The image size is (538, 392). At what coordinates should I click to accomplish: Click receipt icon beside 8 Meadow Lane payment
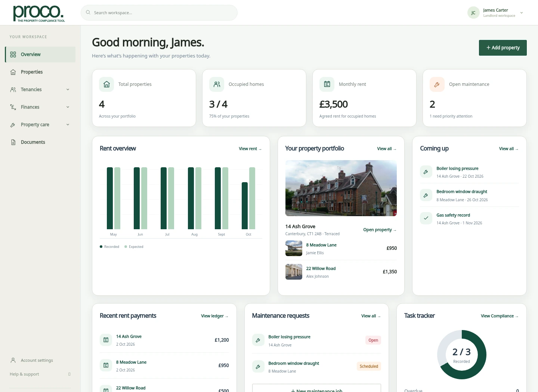point(106,365)
